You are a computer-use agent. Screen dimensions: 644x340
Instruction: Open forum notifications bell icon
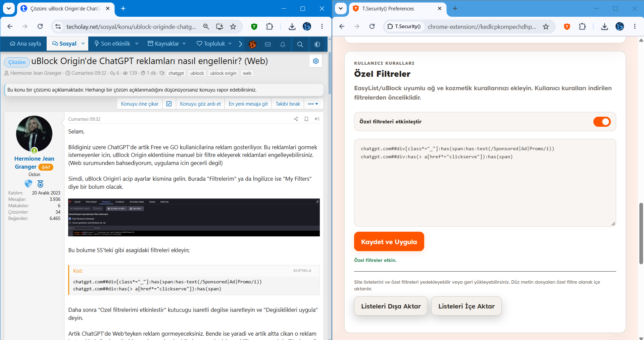[283, 44]
